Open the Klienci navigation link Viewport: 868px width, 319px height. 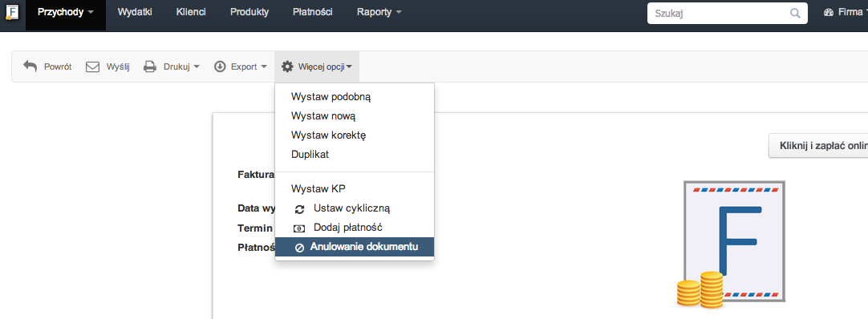click(191, 12)
